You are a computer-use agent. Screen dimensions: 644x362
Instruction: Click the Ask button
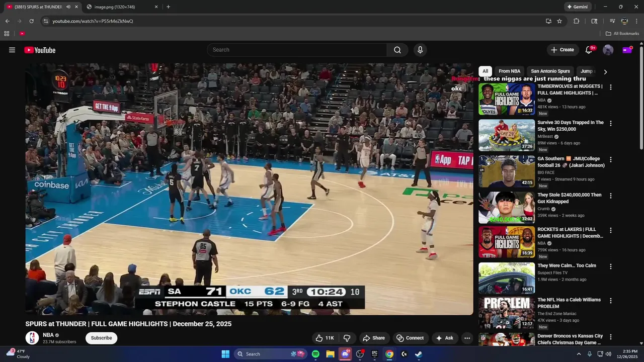(x=444, y=338)
